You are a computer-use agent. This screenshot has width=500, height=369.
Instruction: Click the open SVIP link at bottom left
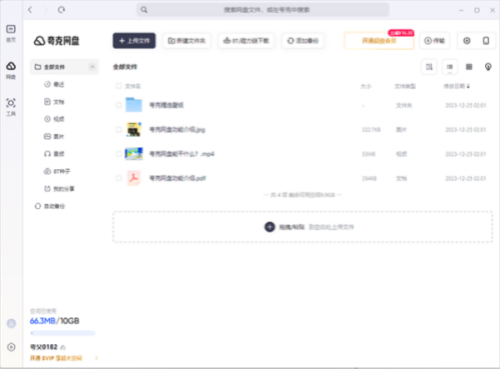click(x=56, y=358)
